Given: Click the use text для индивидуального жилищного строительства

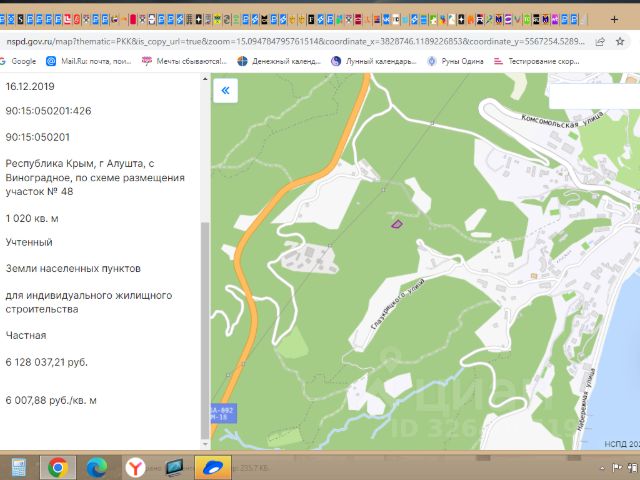Looking at the screenshot, I should click(89, 302).
